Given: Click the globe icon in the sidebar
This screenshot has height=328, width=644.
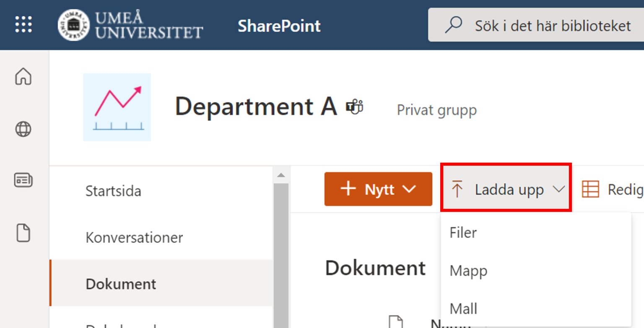Looking at the screenshot, I should (x=23, y=129).
